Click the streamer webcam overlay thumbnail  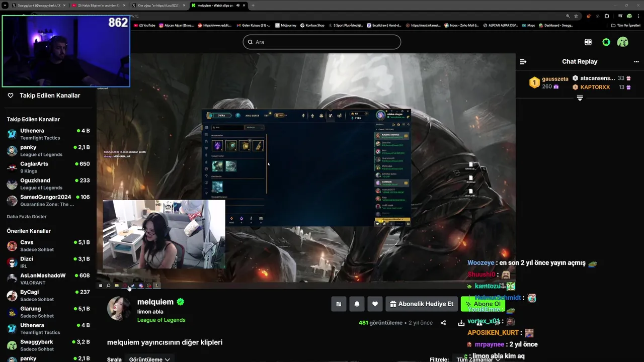pyautogui.click(x=164, y=234)
